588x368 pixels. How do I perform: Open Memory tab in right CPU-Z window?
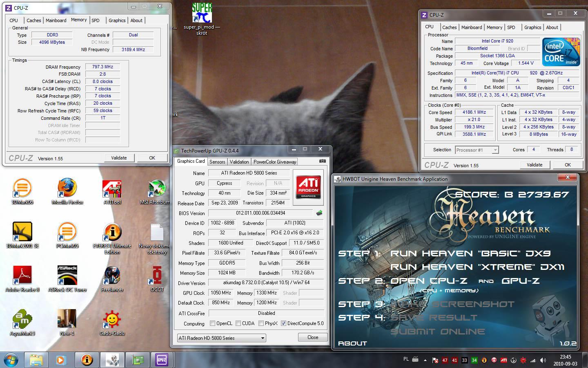[x=494, y=27]
